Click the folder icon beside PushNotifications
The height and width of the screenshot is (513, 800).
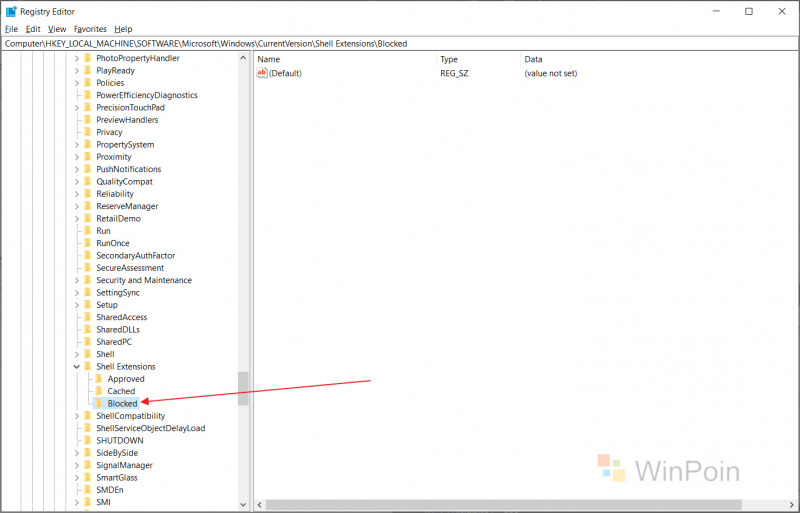coord(87,169)
